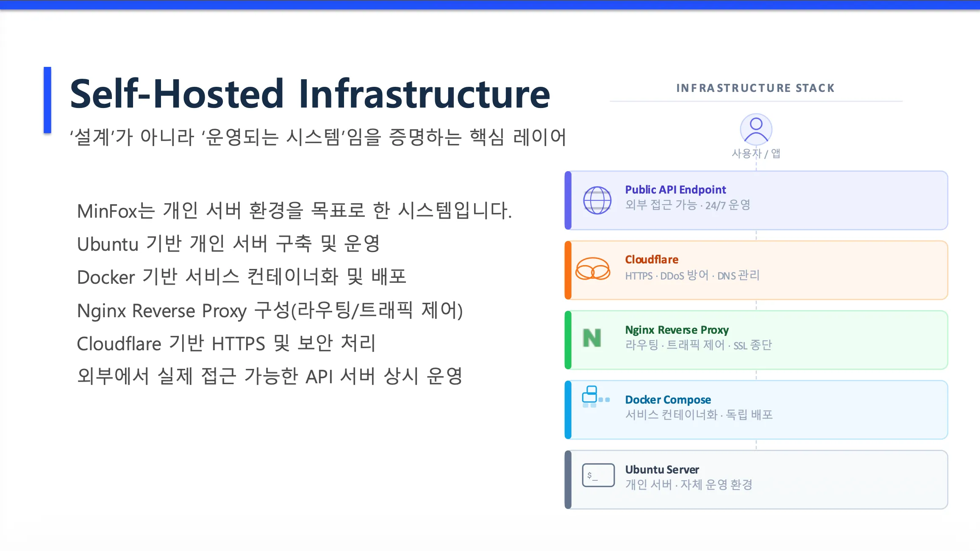
Task: Click the INFRASTRUCTURE STACK header label
Action: (755, 88)
